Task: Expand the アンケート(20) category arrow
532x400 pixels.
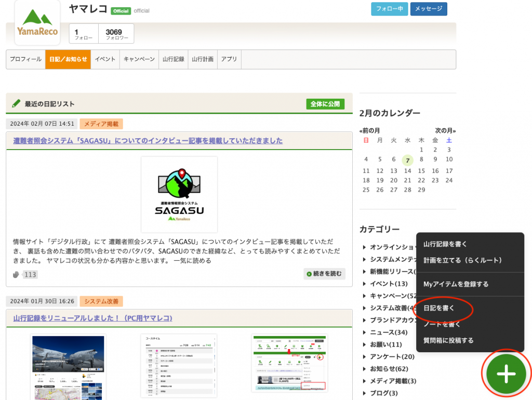Action: tap(364, 357)
